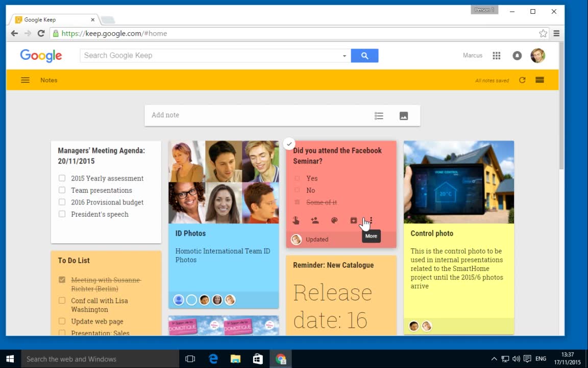Uncheck Meeting with Susanne Richter item
Screen dimensions: 588x368
tap(62, 280)
